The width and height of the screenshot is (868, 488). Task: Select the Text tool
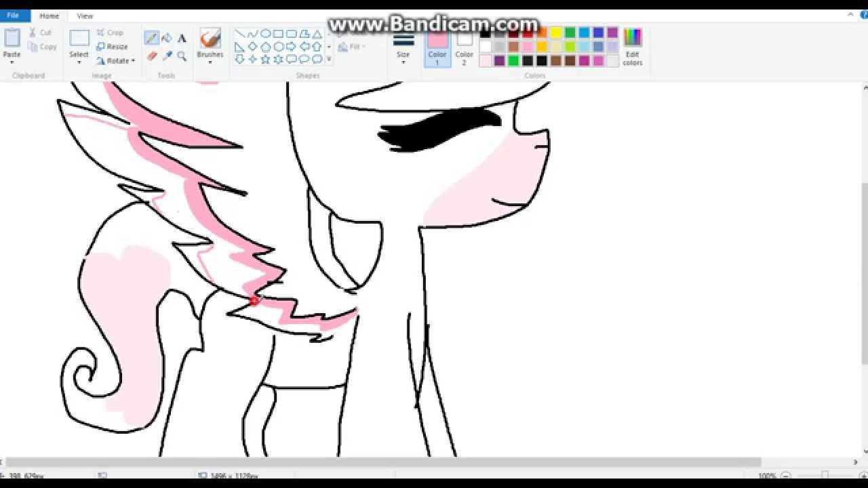point(182,39)
